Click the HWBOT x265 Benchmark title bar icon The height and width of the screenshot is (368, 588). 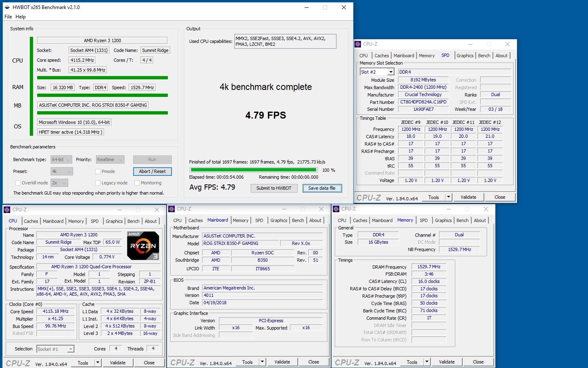click(x=7, y=7)
